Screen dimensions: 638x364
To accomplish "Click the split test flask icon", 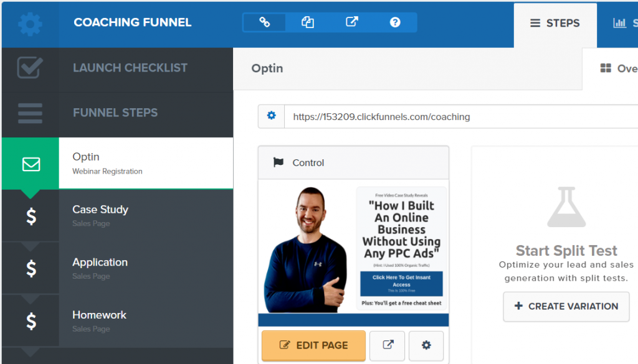I will pos(566,207).
